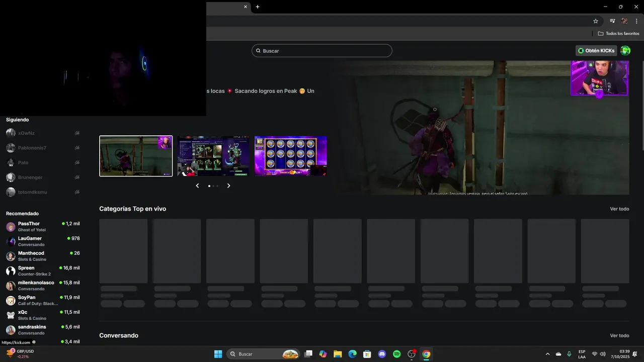Screen dimensions: 644x362
Task: Open Copilot from the taskbar
Action: (x=323, y=354)
